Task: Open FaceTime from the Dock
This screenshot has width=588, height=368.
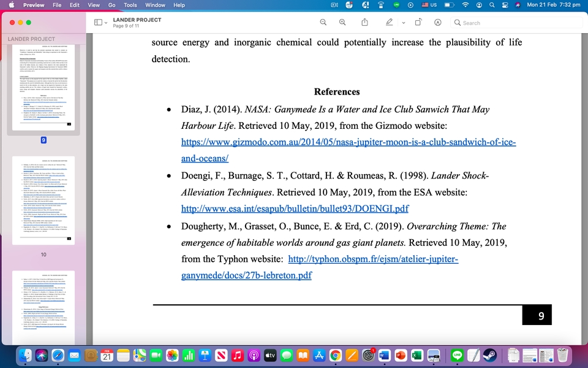Action: coord(156,355)
